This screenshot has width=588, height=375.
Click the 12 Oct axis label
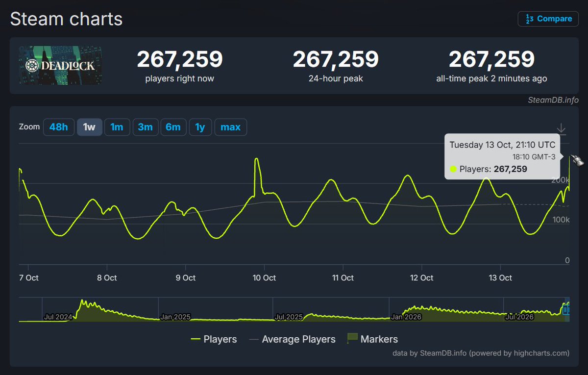(421, 277)
